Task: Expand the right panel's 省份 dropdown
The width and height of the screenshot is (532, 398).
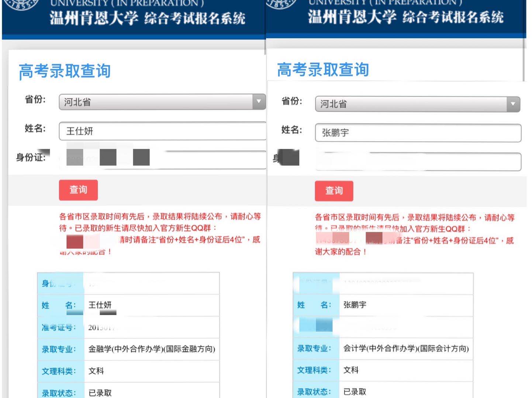Action: tap(513, 104)
